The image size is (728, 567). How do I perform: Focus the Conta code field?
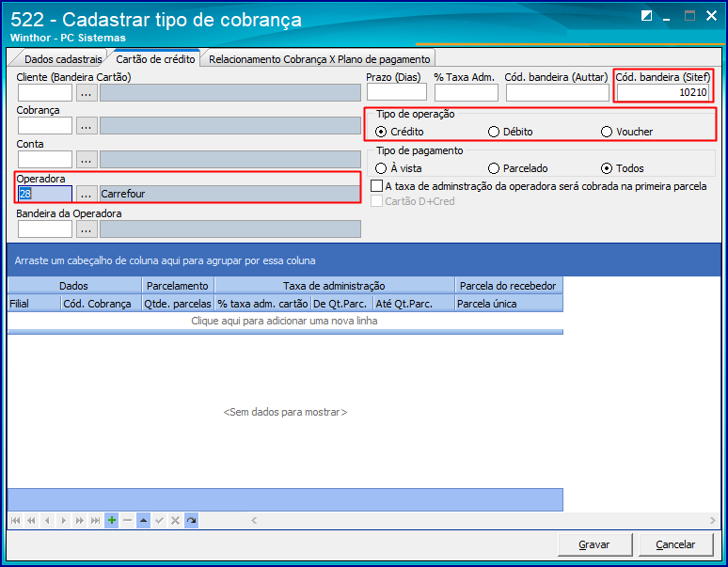45,160
